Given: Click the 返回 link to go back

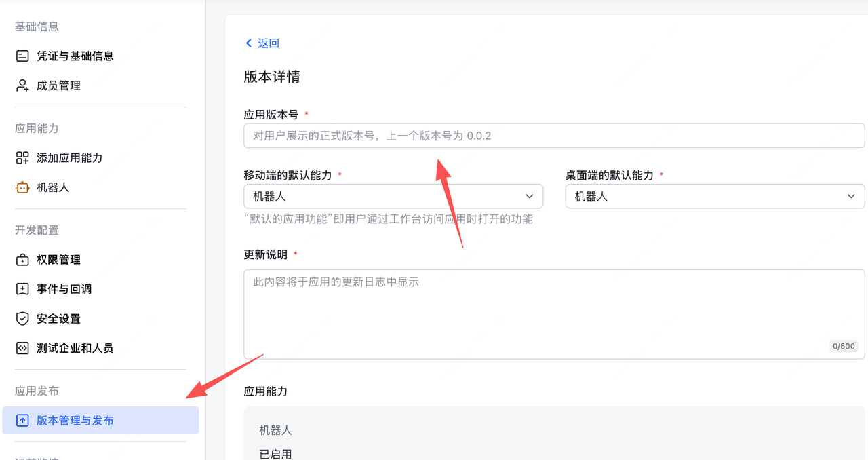Looking at the screenshot, I should [267, 43].
